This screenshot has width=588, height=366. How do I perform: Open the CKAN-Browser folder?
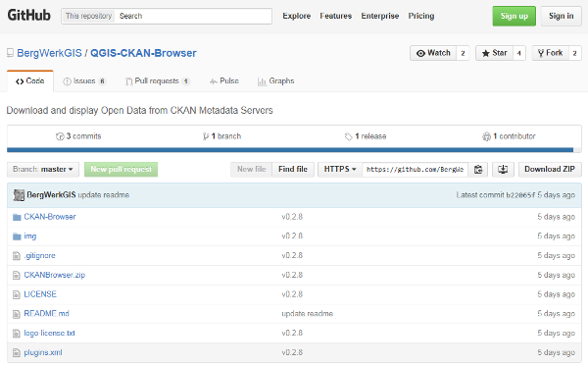pyautogui.click(x=50, y=217)
